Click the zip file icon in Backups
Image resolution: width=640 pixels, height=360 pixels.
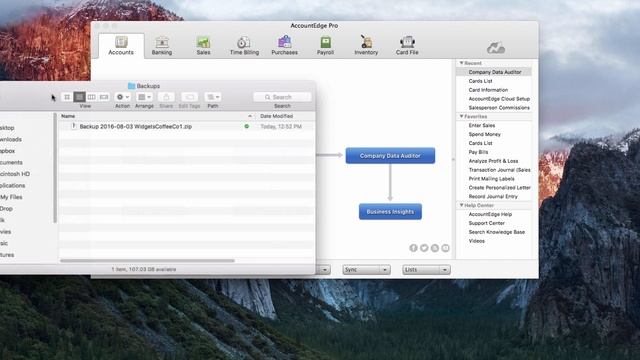pos(73,127)
